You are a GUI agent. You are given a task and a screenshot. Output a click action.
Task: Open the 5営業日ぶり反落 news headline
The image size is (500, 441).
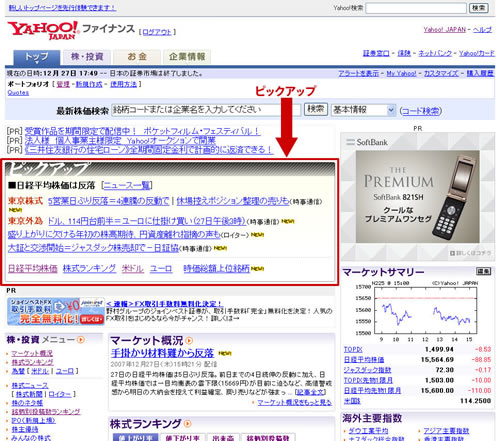109,201
